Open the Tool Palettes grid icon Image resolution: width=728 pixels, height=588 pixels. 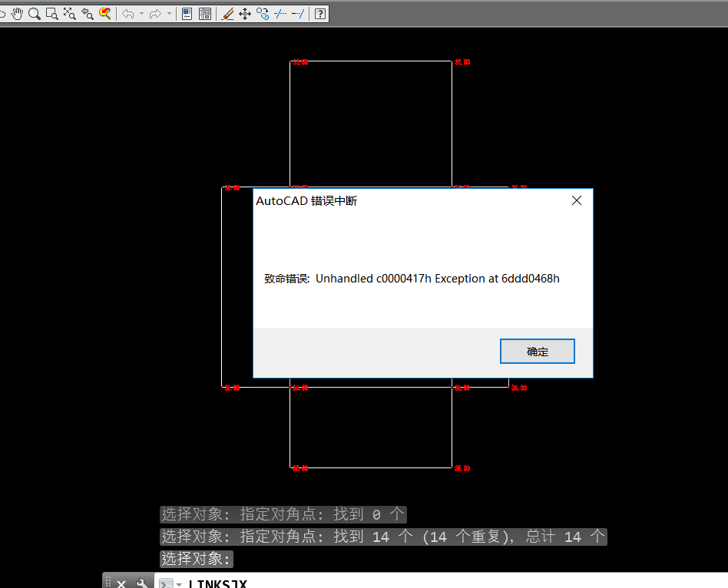coord(205,13)
